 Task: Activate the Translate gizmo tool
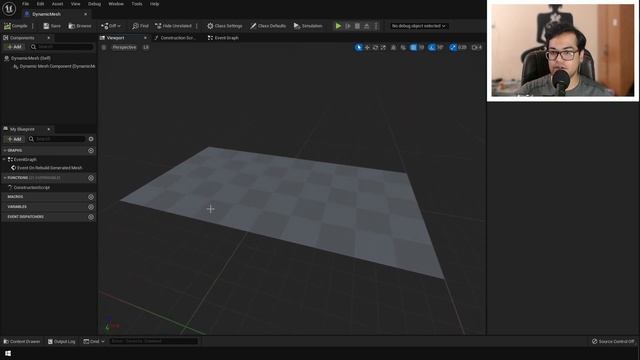point(367,47)
